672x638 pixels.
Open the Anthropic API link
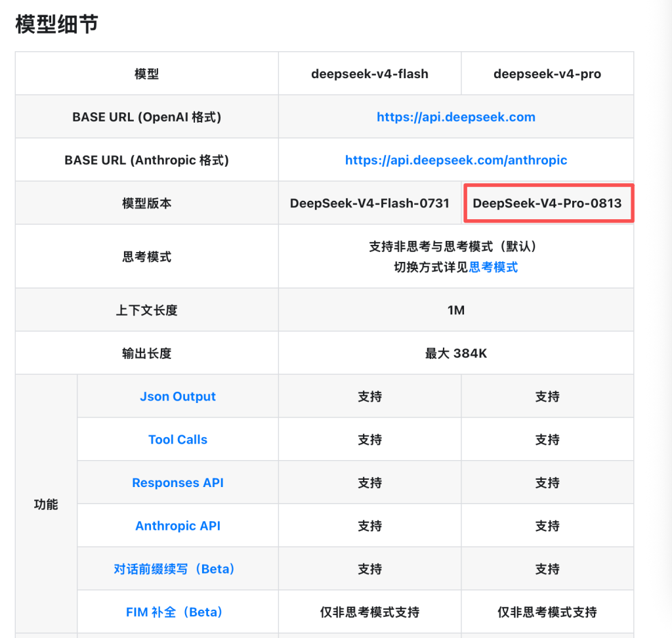point(178,526)
